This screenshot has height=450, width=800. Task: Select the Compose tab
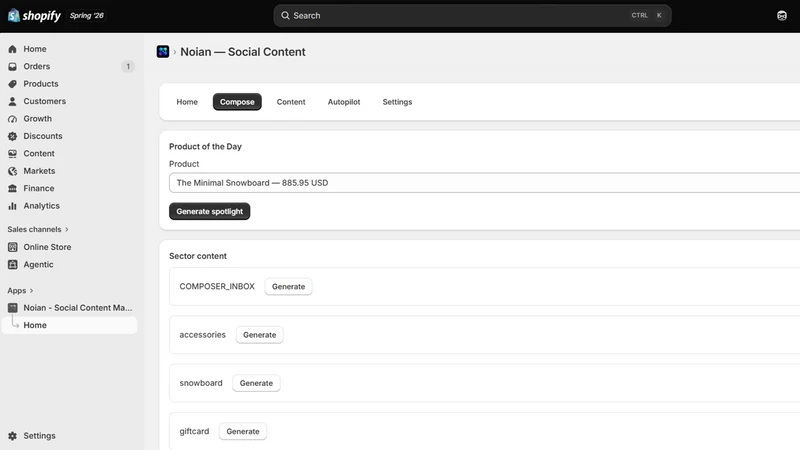[x=237, y=102]
